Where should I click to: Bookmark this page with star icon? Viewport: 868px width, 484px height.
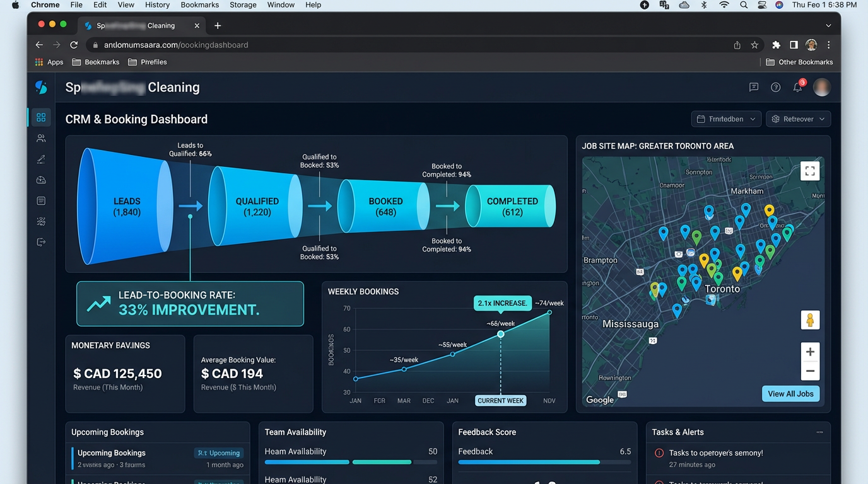(754, 45)
